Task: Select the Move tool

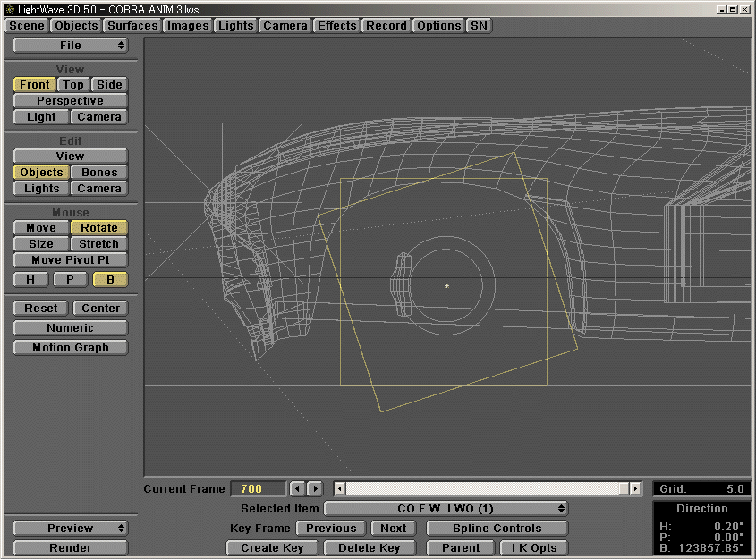Action: point(39,227)
